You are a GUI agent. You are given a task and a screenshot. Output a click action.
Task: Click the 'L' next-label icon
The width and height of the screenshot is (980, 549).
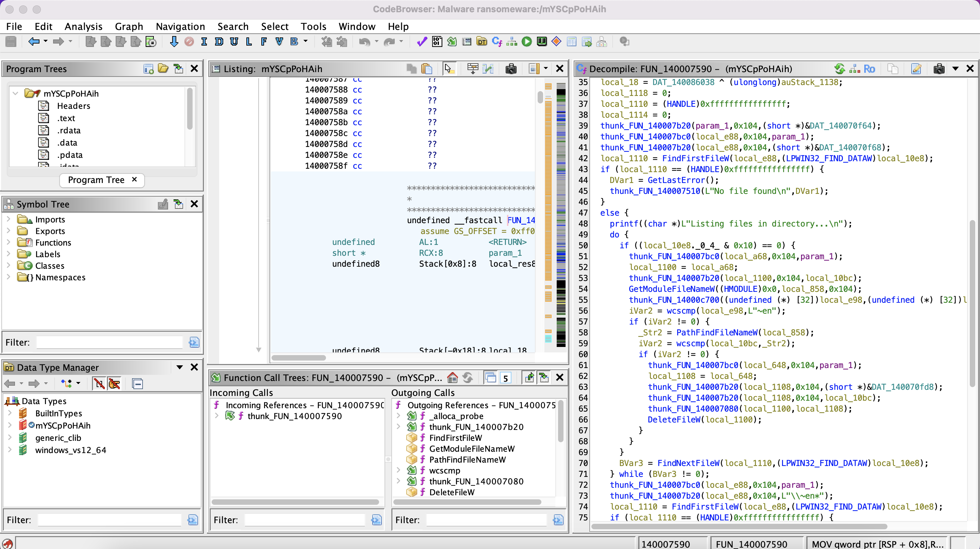coord(249,41)
